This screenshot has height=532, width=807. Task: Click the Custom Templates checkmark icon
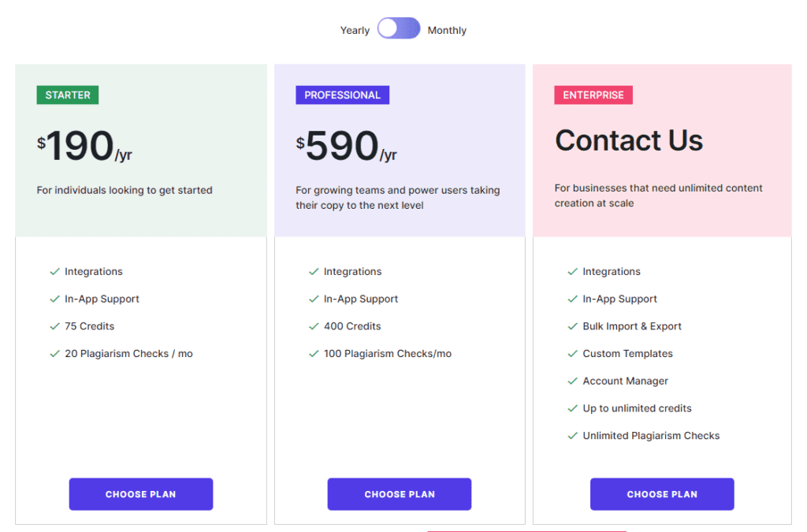pos(573,354)
